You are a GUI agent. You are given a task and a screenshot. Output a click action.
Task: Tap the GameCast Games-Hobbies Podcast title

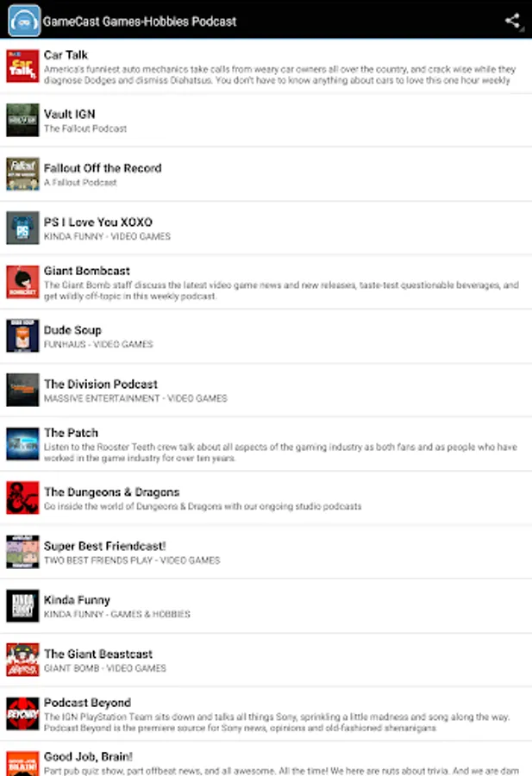[140, 22]
